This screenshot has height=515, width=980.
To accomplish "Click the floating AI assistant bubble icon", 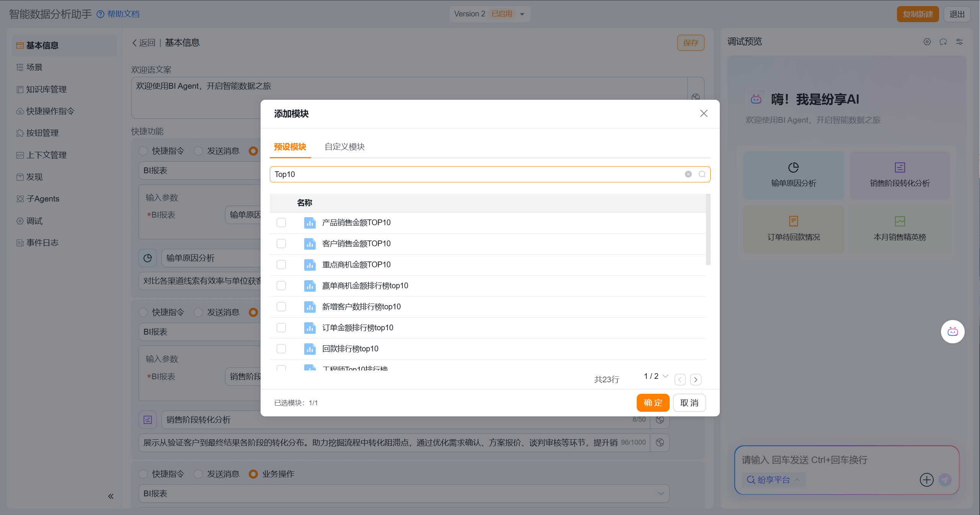I will (952, 331).
